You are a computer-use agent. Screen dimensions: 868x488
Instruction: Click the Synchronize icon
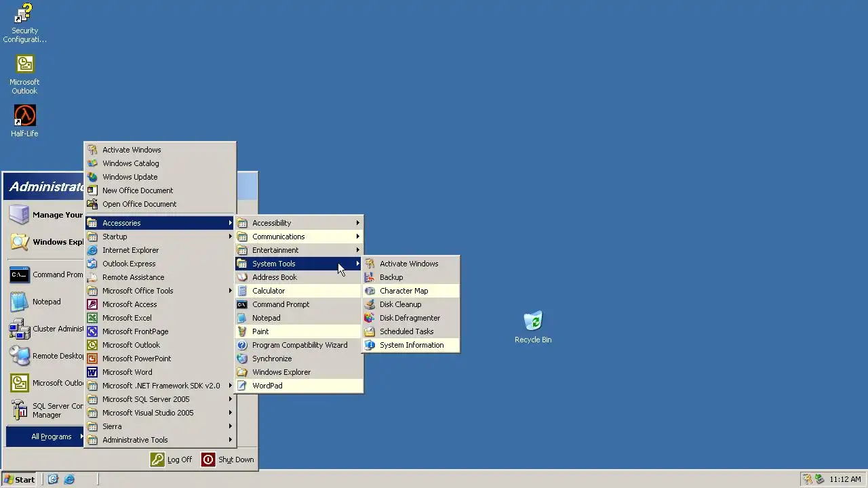(x=242, y=359)
